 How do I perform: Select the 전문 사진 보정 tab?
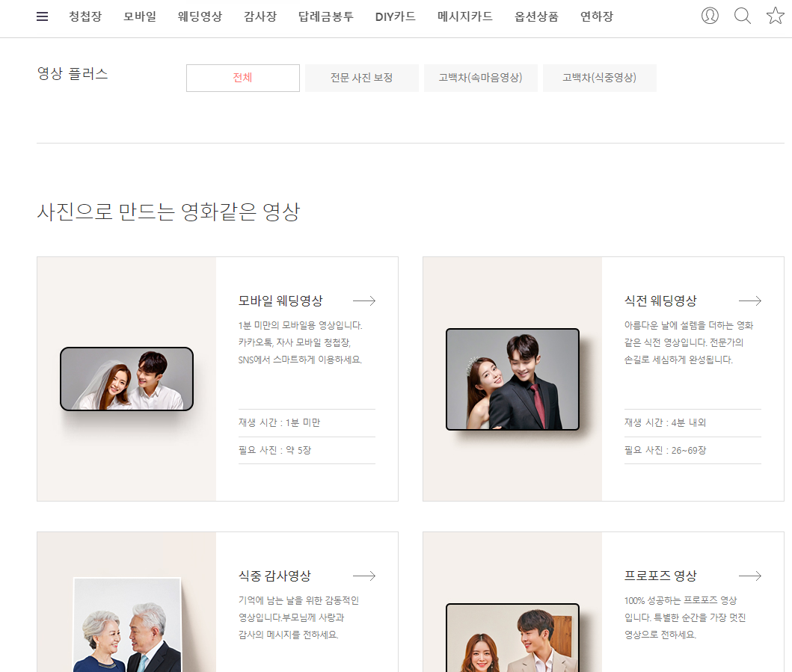[x=362, y=78]
